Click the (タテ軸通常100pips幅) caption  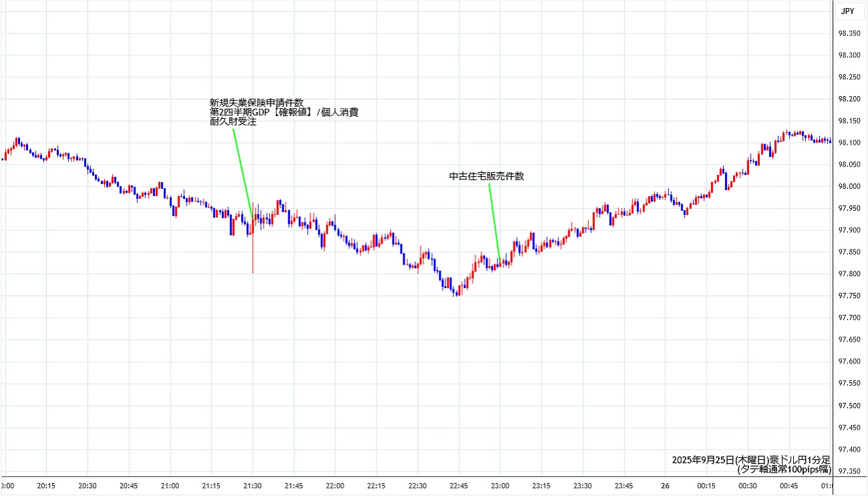(784, 469)
